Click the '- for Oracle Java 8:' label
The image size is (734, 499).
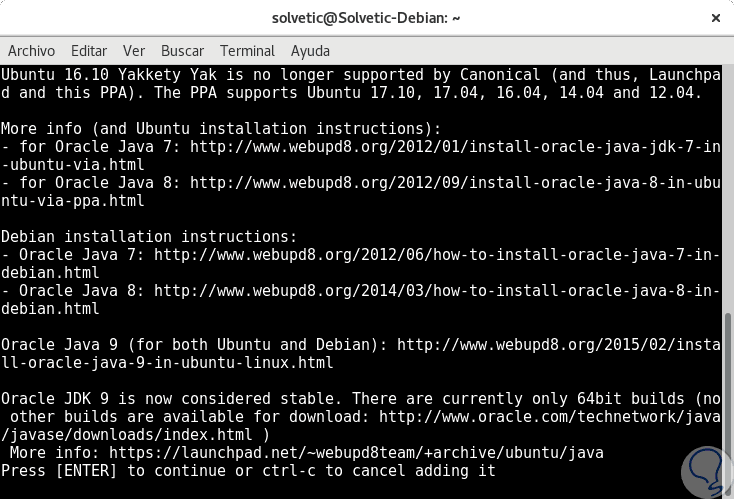tap(91, 183)
